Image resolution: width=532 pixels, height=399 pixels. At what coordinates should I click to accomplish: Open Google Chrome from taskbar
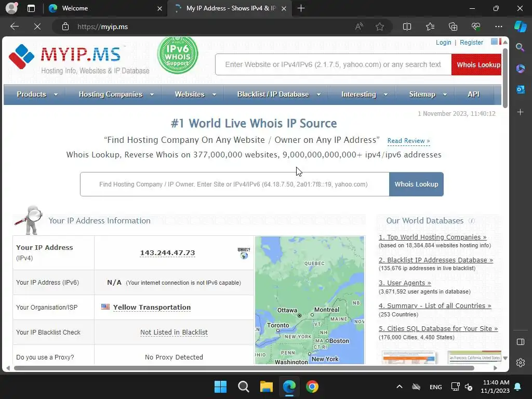(x=312, y=387)
